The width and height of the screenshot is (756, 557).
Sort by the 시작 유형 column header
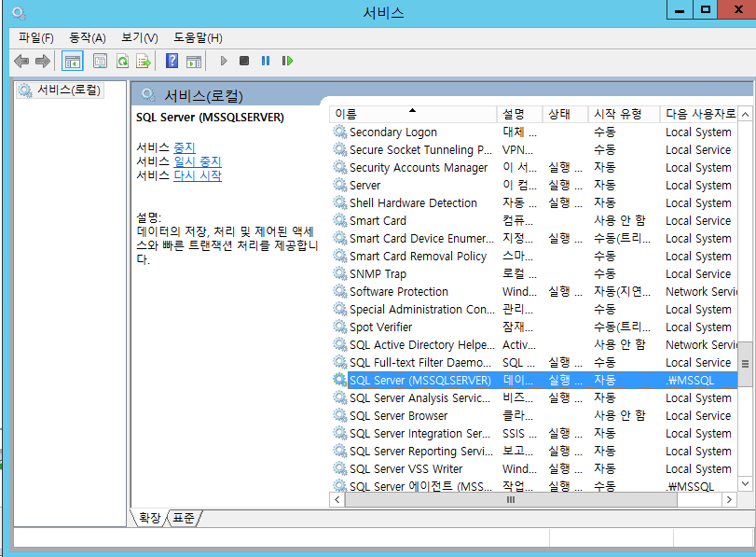624,115
